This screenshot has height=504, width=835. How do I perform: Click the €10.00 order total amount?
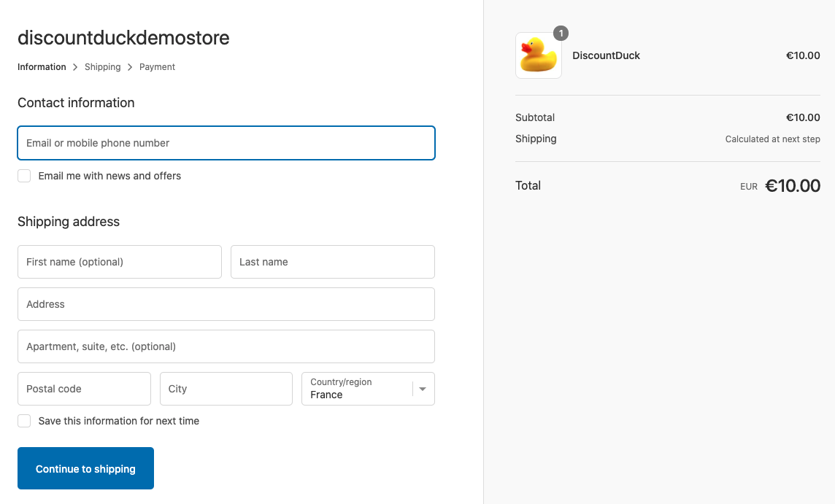click(x=793, y=186)
